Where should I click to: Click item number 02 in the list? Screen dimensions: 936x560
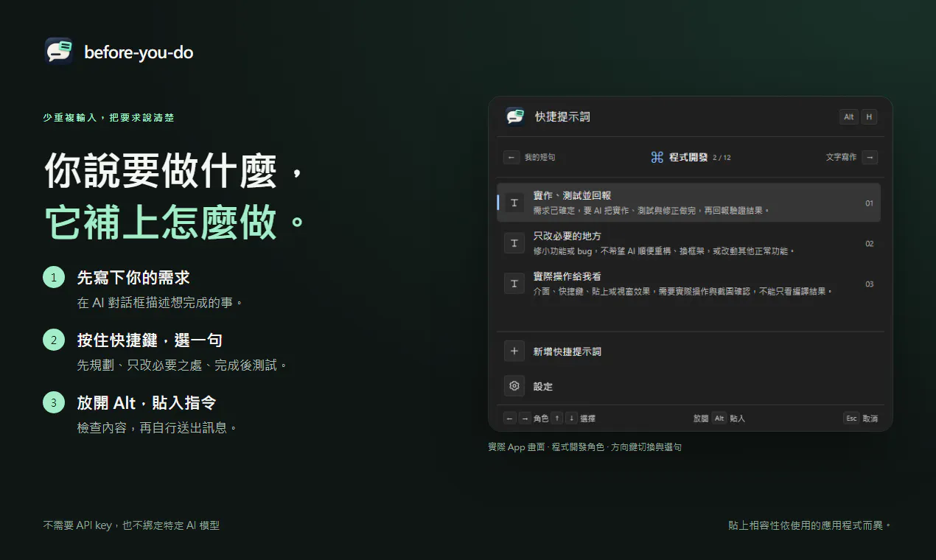869,244
